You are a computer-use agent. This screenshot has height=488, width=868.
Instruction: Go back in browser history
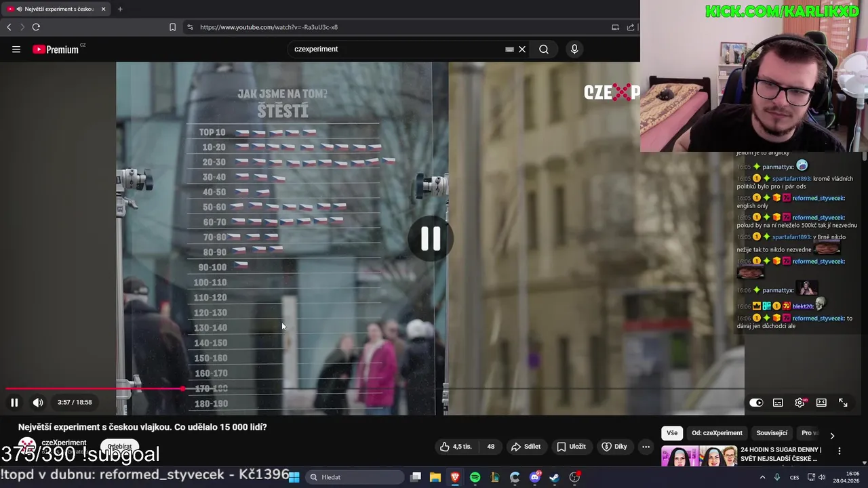coord(9,27)
